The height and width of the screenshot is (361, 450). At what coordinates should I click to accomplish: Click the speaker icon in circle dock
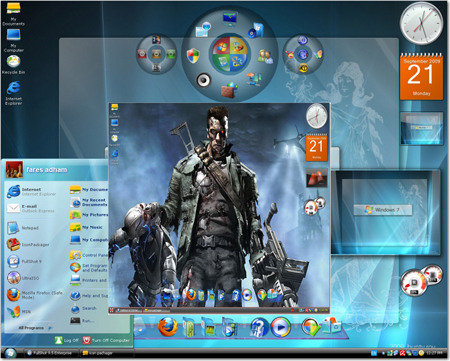(x=203, y=80)
